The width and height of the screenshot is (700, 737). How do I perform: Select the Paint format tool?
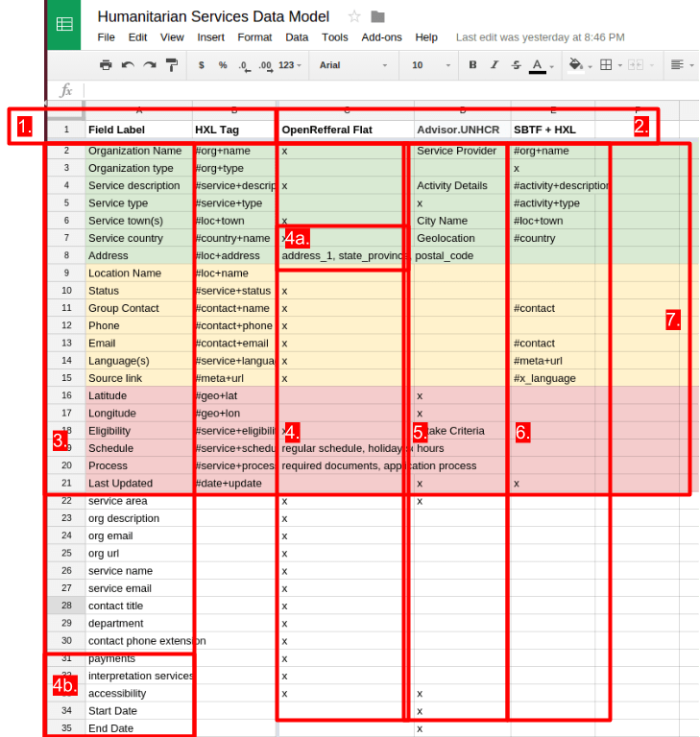[x=172, y=65]
